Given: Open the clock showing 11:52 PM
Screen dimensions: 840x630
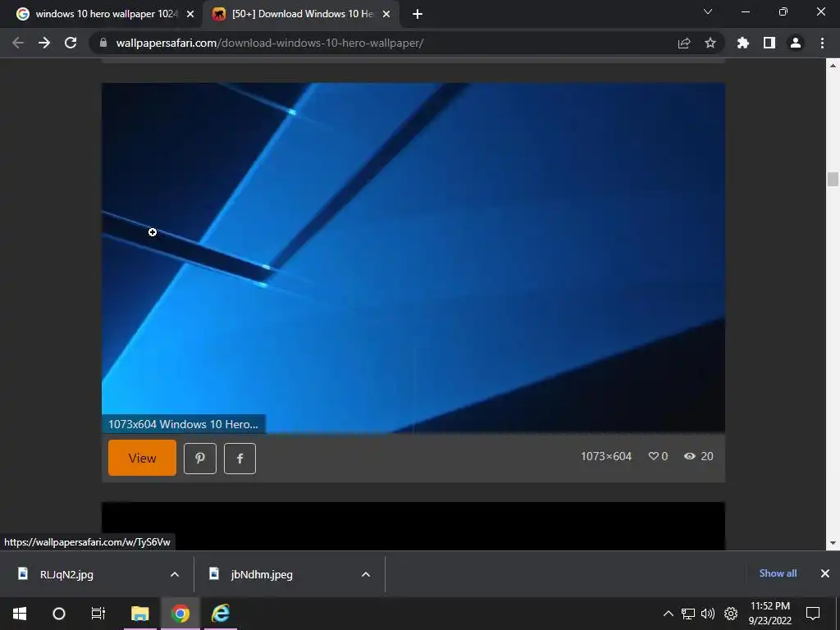Looking at the screenshot, I should pos(769,614).
